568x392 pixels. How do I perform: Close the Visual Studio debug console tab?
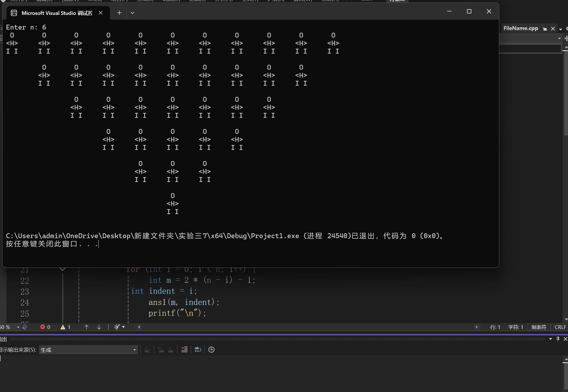click(x=101, y=13)
